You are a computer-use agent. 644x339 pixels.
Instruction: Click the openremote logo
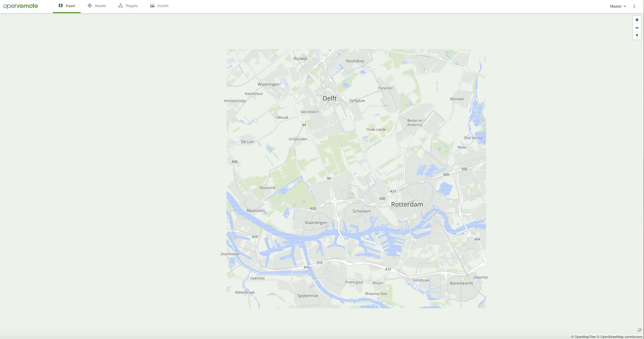(x=21, y=6)
